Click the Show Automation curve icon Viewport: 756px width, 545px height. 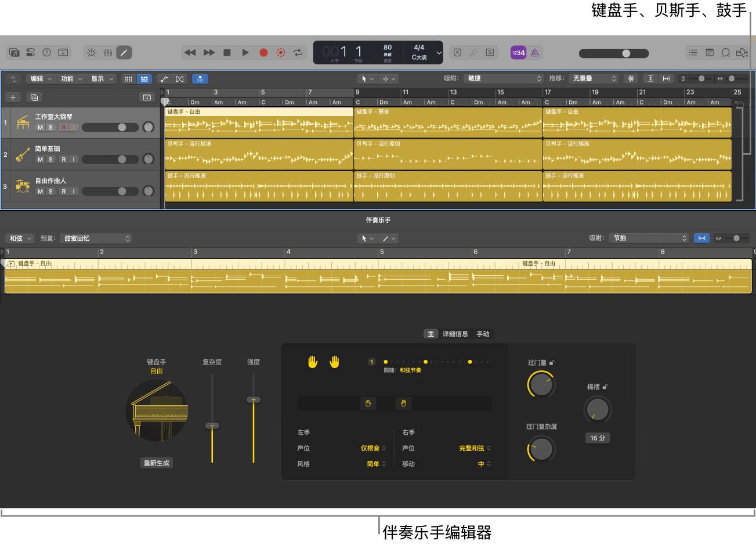(x=164, y=79)
